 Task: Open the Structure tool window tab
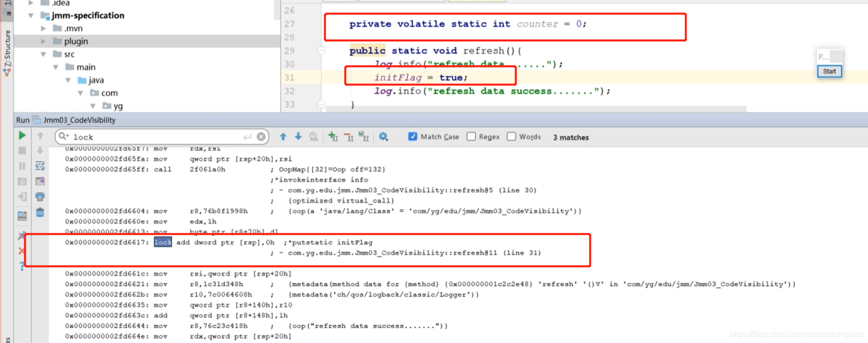[x=7, y=53]
